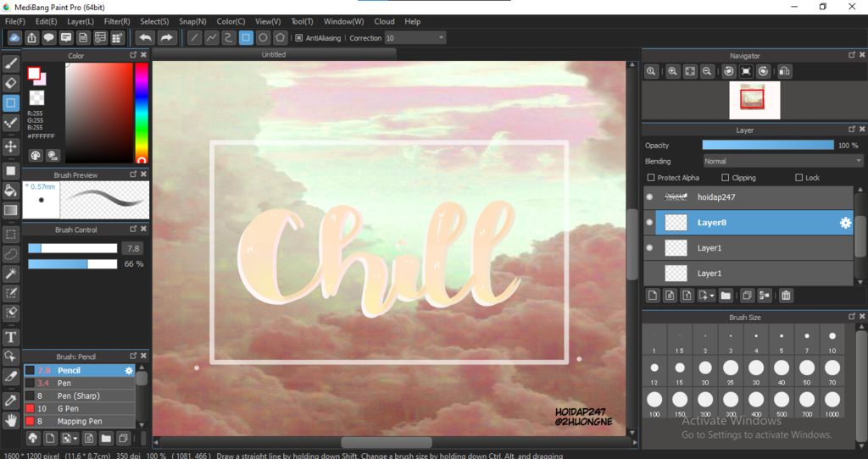Select the Untitled document tab

[274, 54]
